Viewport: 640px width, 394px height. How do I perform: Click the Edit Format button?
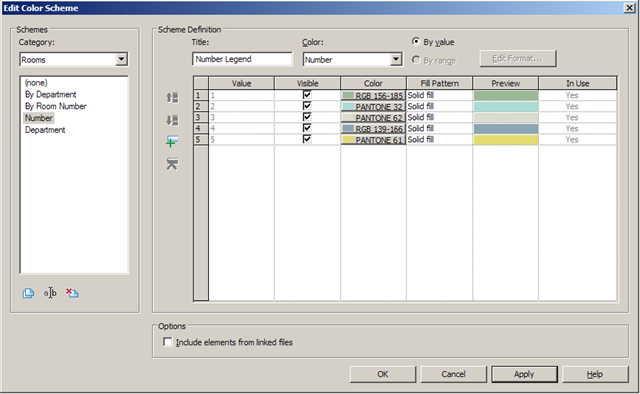(x=518, y=58)
